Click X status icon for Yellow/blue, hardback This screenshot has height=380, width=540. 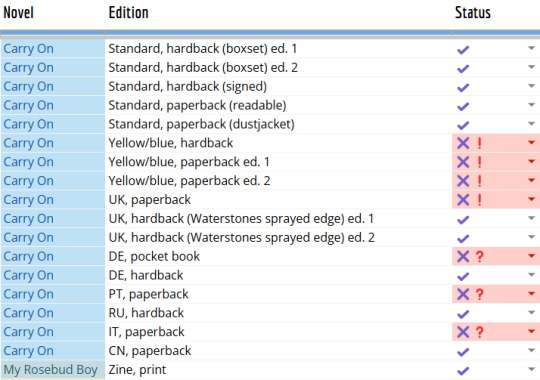pyautogui.click(x=463, y=143)
